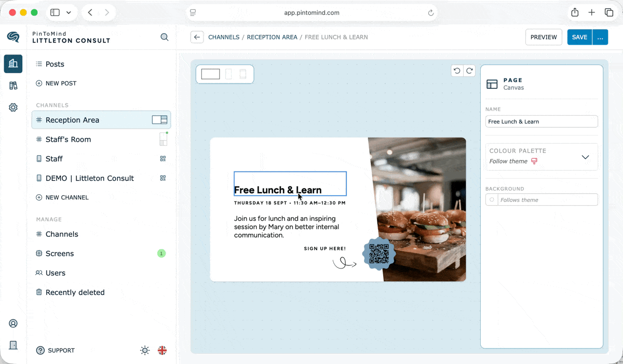Click the search magnifier icon in sidebar
The height and width of the screenshot is (364, 623).
[165, 37]
